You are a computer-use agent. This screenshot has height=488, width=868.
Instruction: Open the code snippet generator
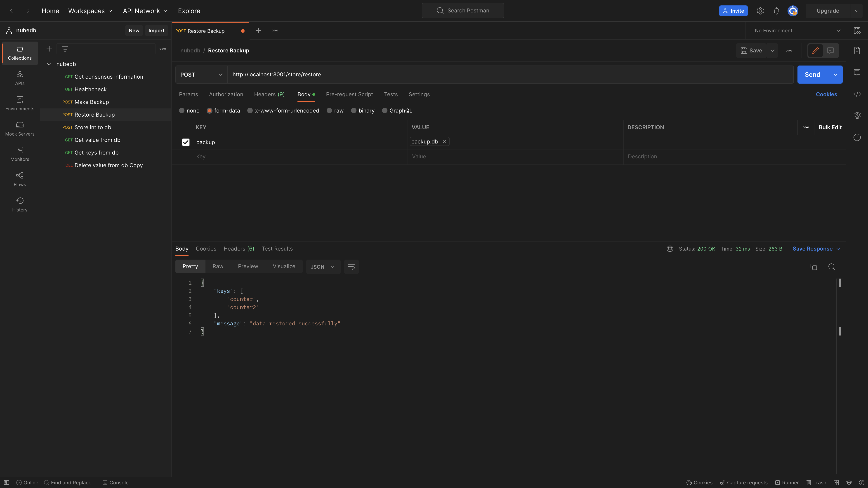857,94
